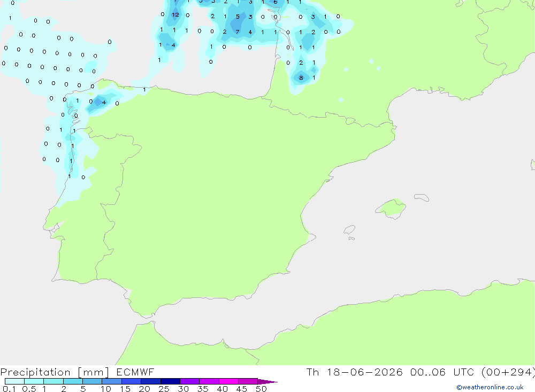
Task: Click legend tick label '0.1'
Action: pos(9,389)
